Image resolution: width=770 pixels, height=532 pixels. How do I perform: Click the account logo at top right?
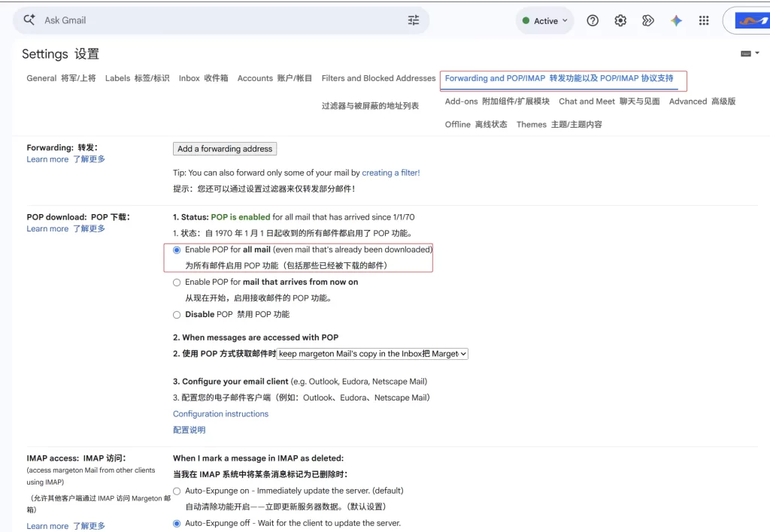coord(751,20)
